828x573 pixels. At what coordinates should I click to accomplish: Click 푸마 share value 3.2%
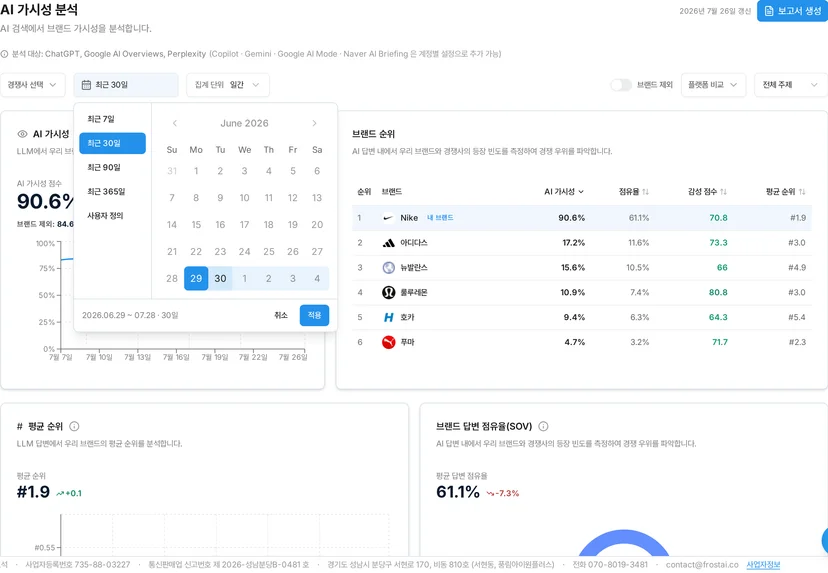639,342
